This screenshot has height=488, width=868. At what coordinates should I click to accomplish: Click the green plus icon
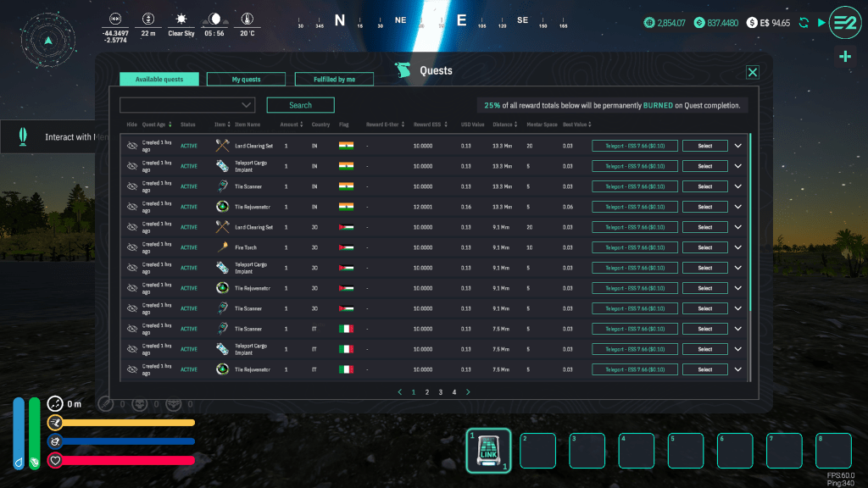(x=845, y=57)
